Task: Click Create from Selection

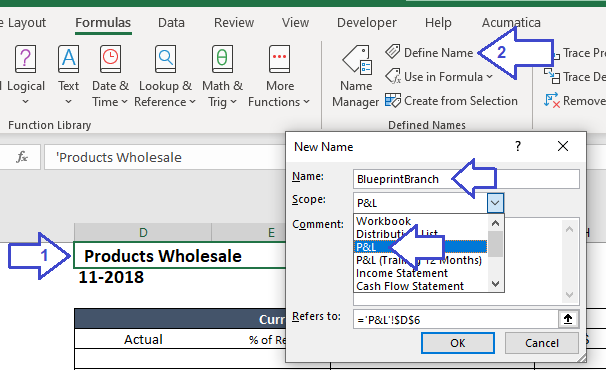Action: click(x=451, y=101)
